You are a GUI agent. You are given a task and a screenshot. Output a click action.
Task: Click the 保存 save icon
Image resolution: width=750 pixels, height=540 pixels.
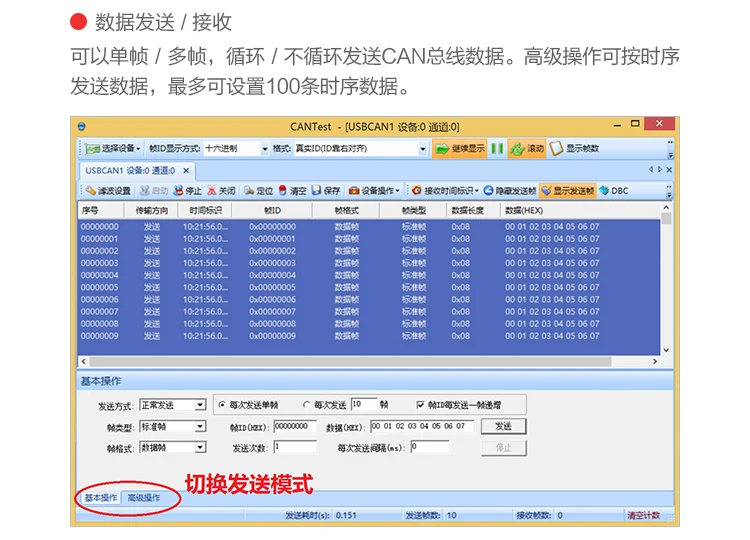[x=316, y=190]
